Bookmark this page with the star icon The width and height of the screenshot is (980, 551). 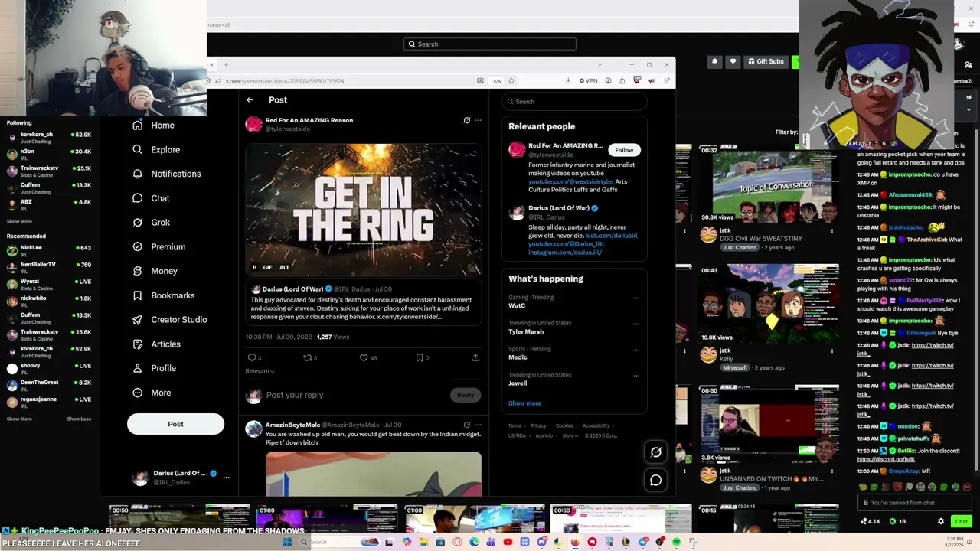click(x=511, y=80)
